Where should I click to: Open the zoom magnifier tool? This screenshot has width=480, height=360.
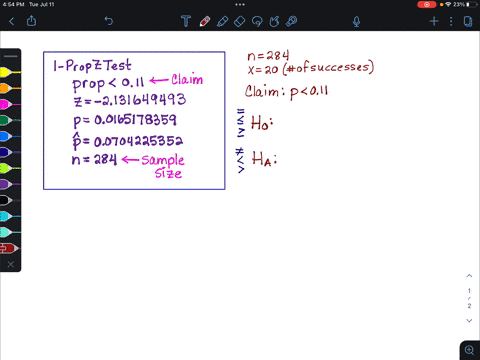(x=469, y=350)
